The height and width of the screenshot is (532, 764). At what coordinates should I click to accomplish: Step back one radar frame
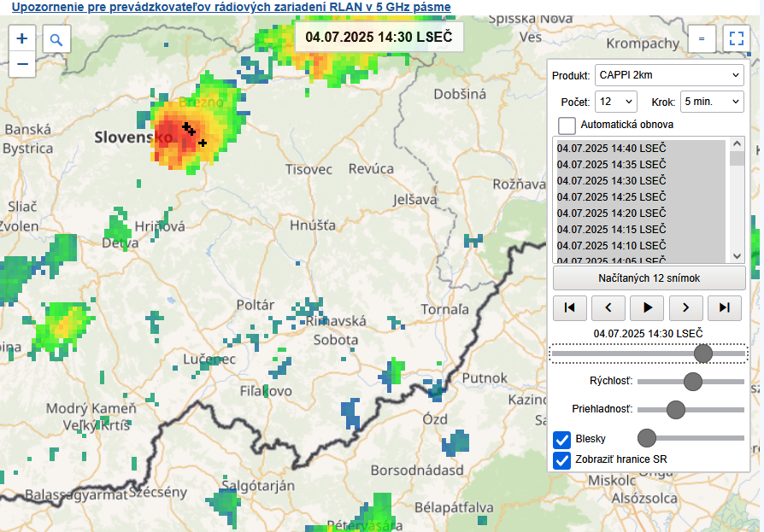pyautogui.click(x=608, y=307)
